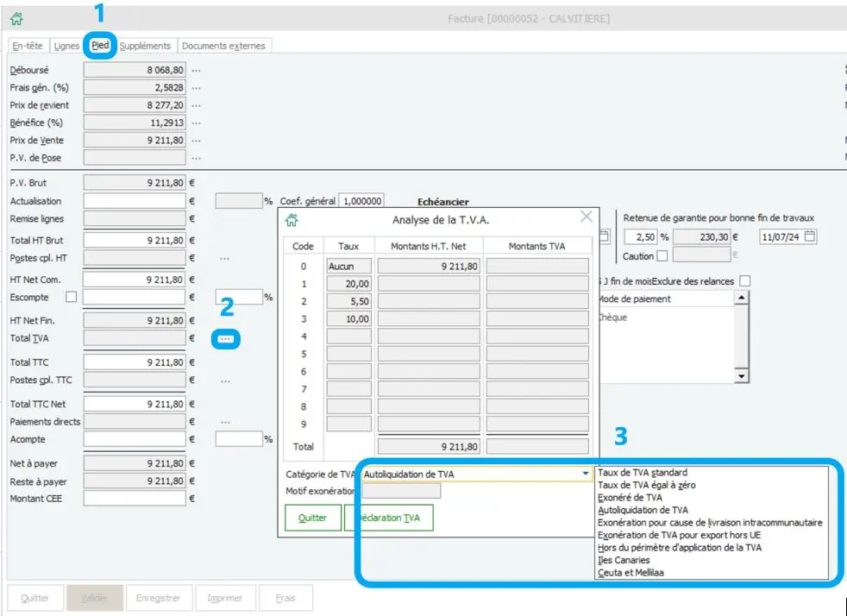Click the Acompte percent field
This screenshot has width=847, height=616.
pyautogui.click(x=239, y=439)
